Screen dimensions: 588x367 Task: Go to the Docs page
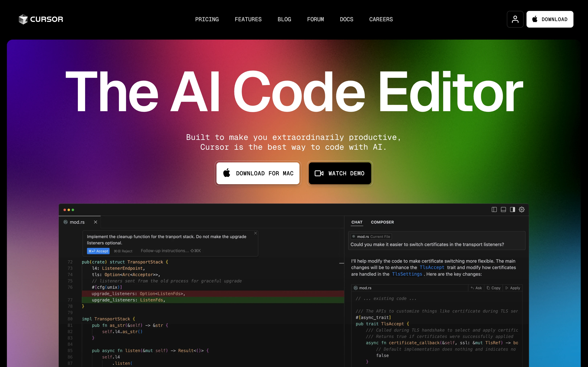point(346,19)
